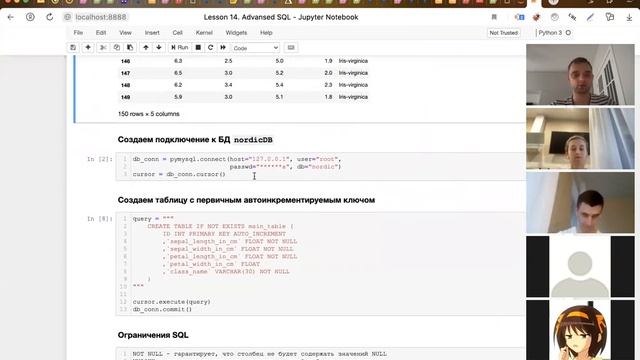
Task: Open the profile icon next to back arrow
Action: [30, 17]
